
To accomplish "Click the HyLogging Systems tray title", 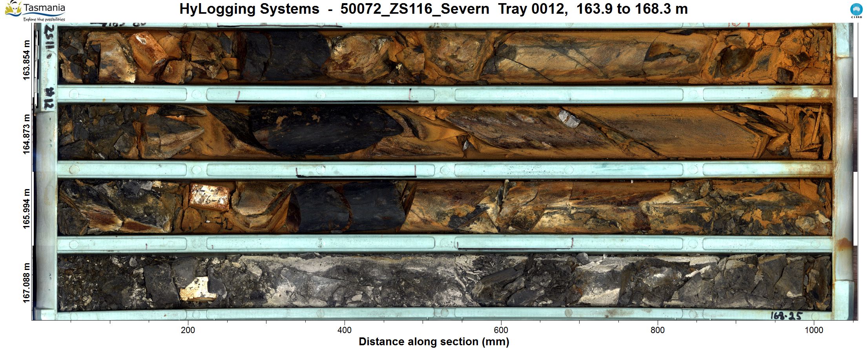I will pyautogui.click(x=433, y=9).
